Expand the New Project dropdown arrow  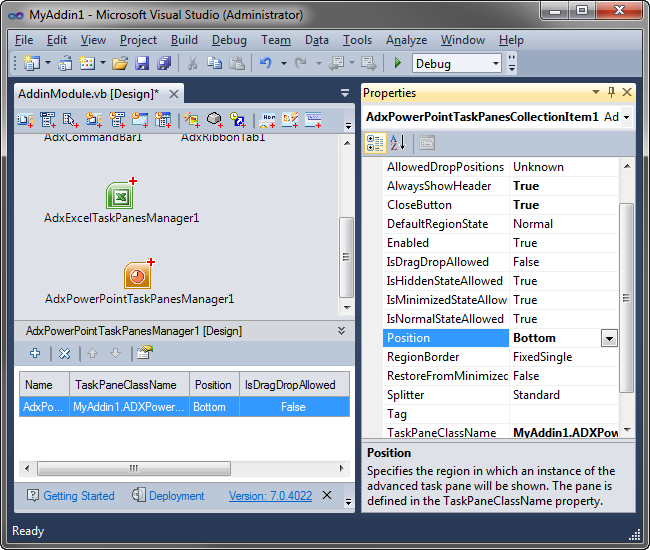(48, 63)
